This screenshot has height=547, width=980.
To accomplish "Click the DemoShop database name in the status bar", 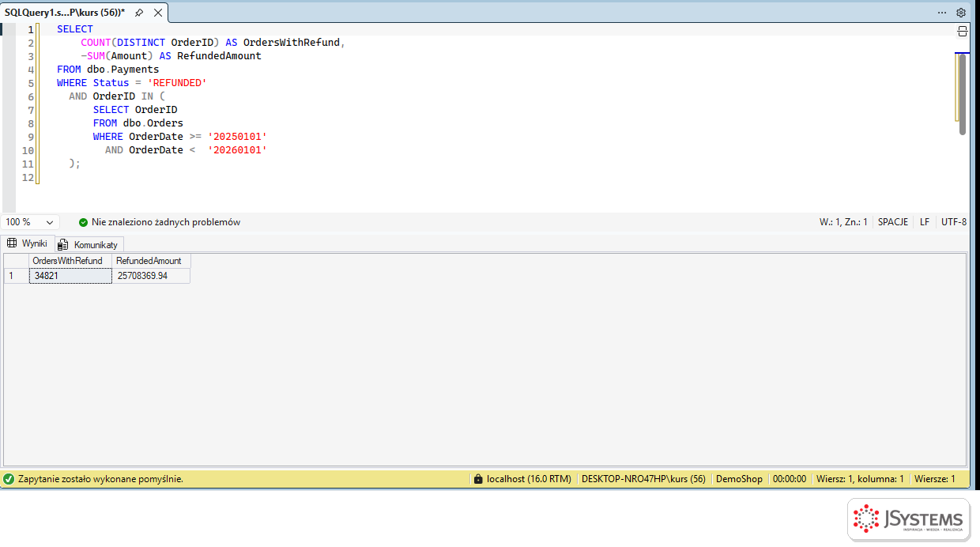I will tap(739, 479).
